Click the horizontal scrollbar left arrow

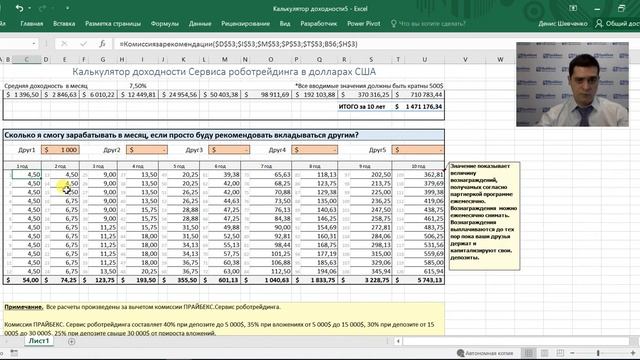click(x=398, y=341)
